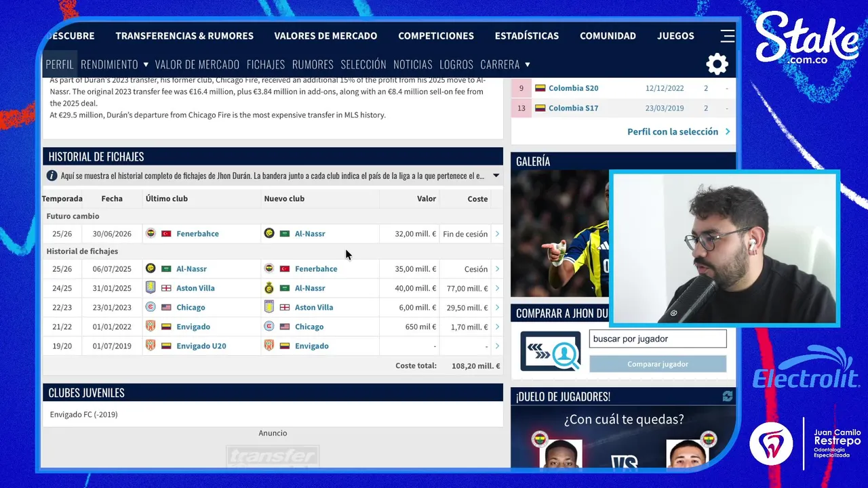Viewport: 868px width, 488px height.
Task: Open Aston Villa link in the 24/25 row
Action: click(x=195, y=288)
